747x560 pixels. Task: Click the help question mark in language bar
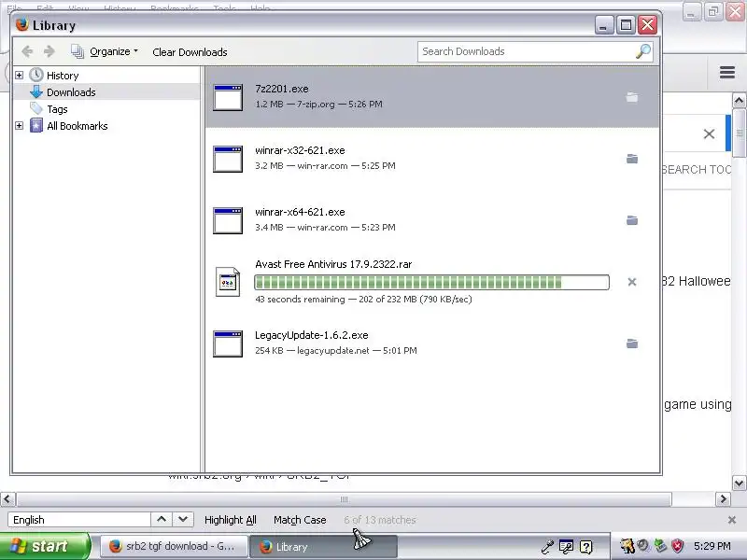click(x=586, y=547)
